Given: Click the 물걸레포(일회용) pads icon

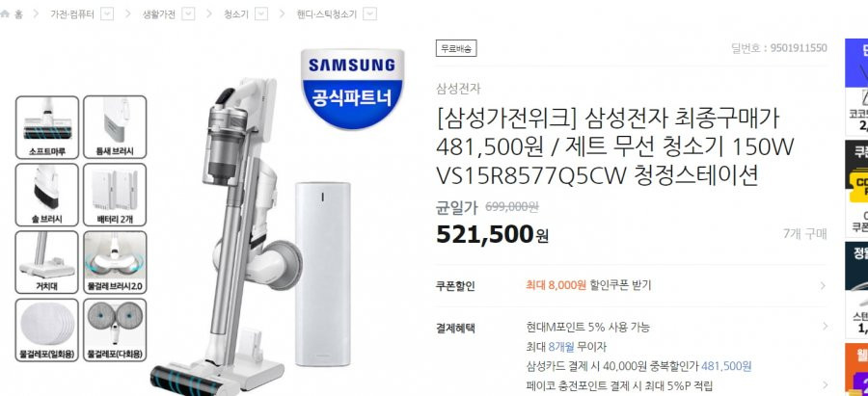Looking at the screenshot, I should coord(47,330).
